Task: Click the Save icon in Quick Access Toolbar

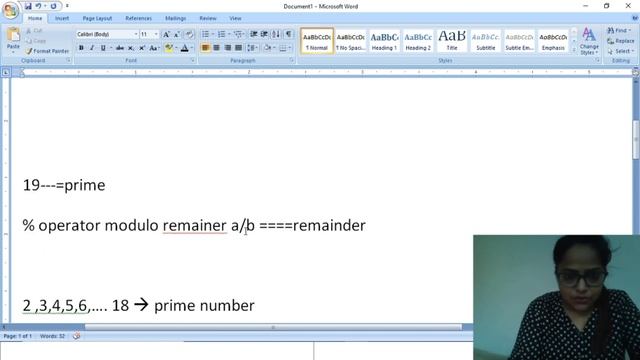Action: click(28, 6)
